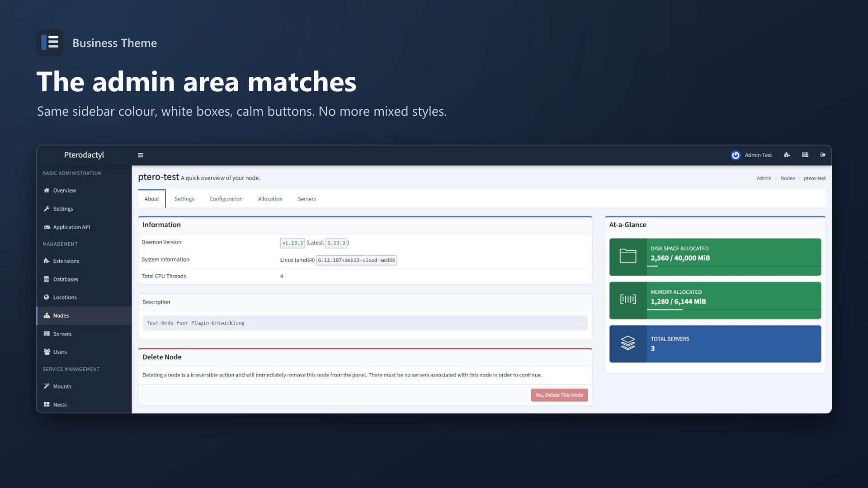868x488 pixels.
Task: Click the logout icon in top bar
Action: coord(823,155)
